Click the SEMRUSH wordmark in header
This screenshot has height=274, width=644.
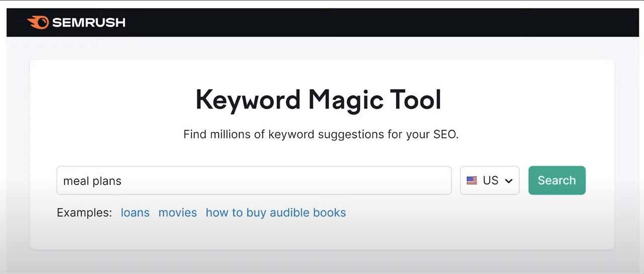pyautogui.click(x=88, y=23)
